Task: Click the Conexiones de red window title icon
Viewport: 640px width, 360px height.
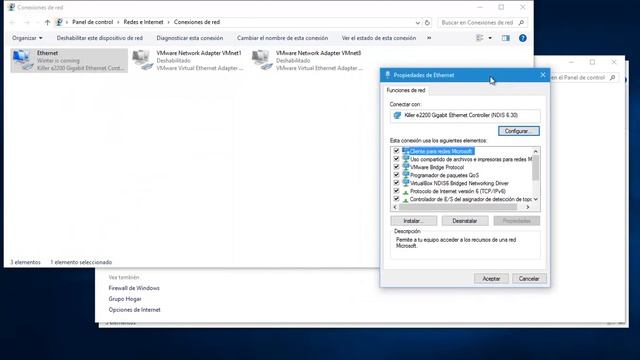Action: (x=11, y=7)
